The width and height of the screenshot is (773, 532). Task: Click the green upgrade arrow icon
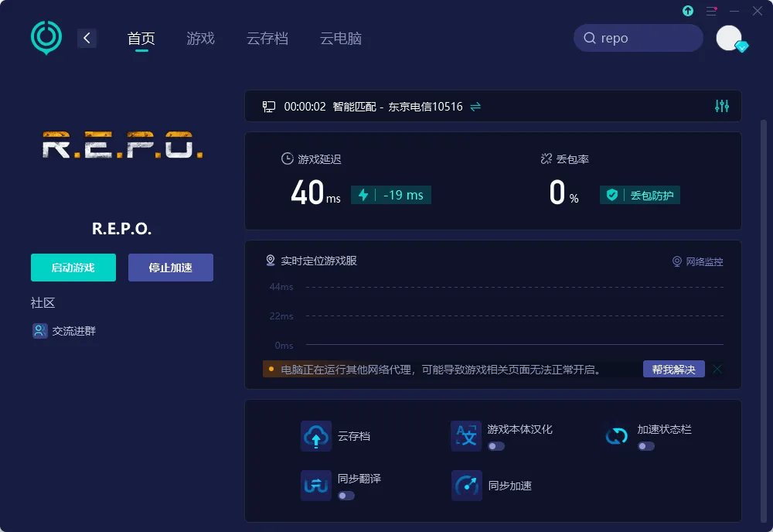coord(688,11)
